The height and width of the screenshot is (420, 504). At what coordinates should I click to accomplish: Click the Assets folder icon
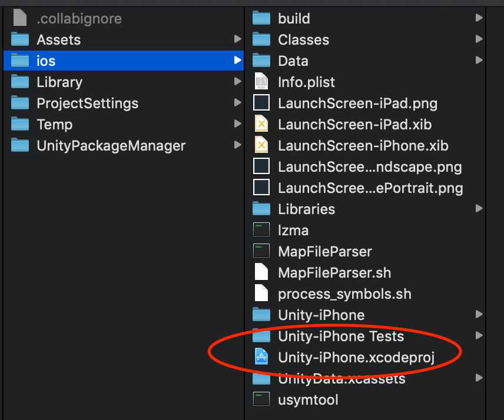pos(20,39)
